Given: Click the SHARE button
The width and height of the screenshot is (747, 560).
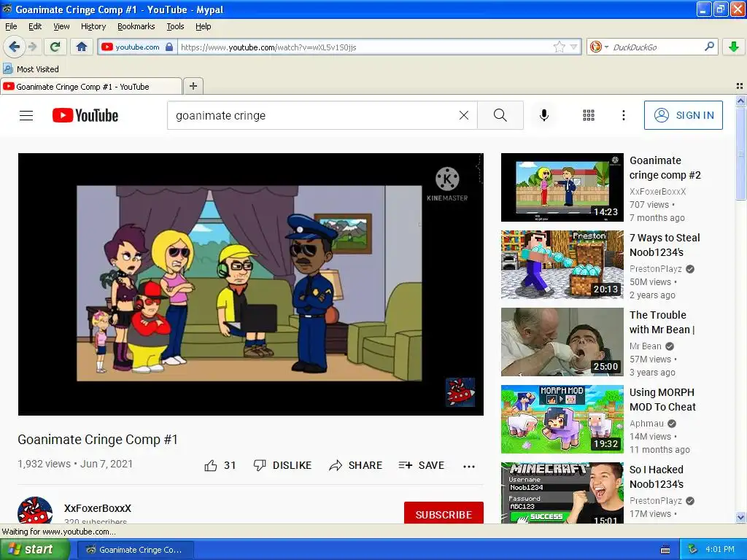Looking at the screenshot, I should [355, 465].
